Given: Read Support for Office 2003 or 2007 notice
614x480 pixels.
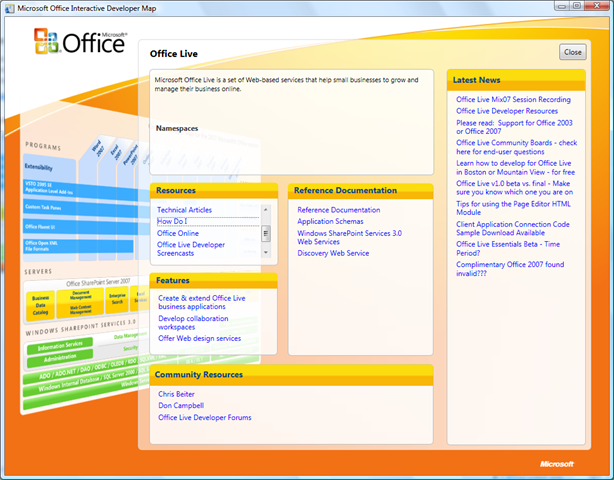Looking at the screenshot, I should pos(514,127).
